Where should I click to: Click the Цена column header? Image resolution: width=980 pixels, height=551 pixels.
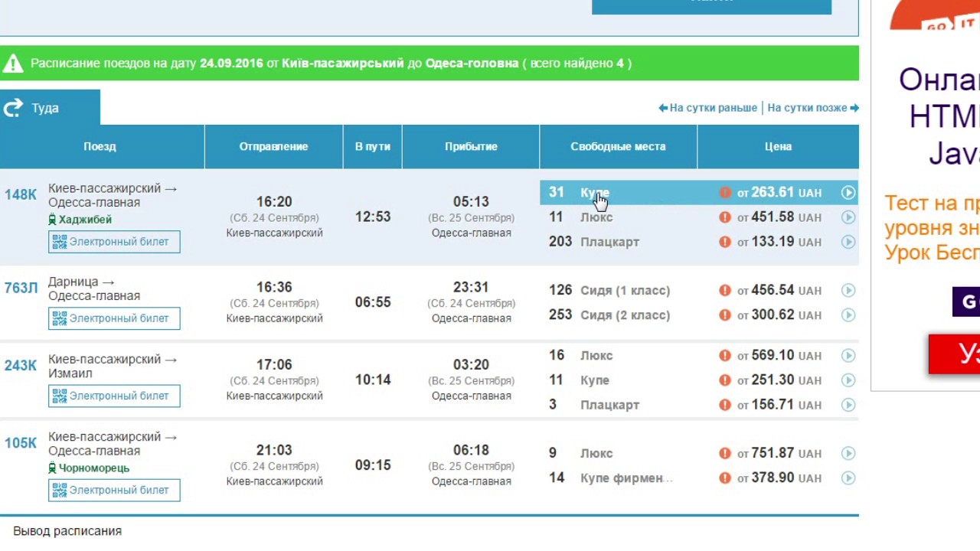click(778, 146)
